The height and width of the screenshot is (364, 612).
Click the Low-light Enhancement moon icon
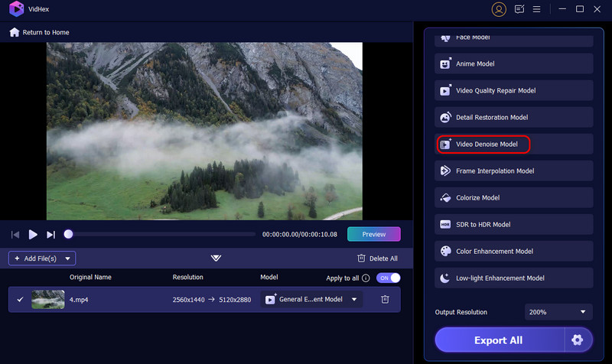tap(445, 278)
